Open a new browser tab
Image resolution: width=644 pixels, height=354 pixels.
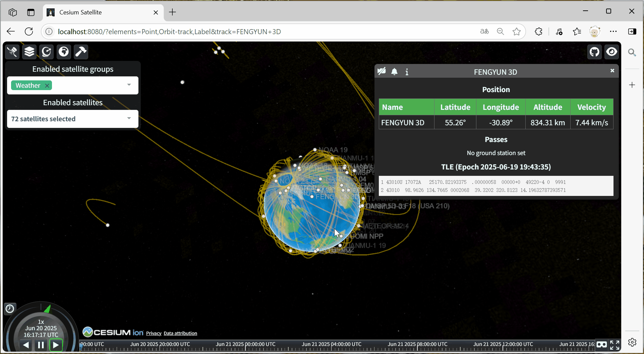[x=172, y=12]
